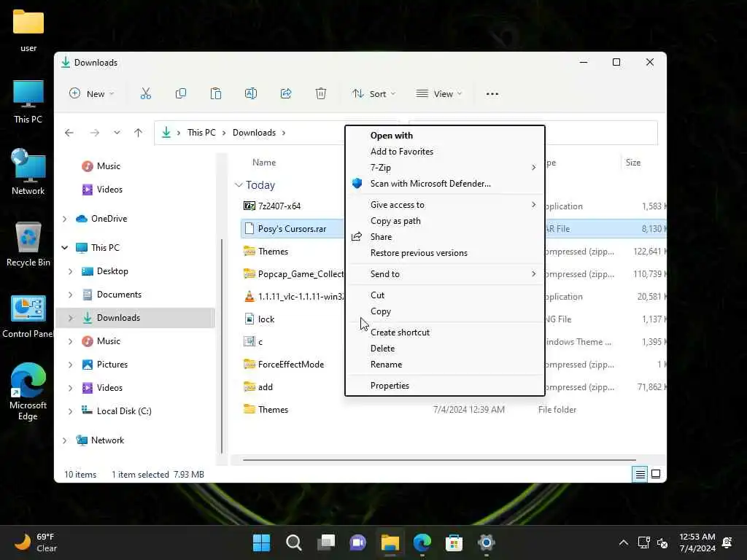Screen dimensions: 747x560
Task: Sort by Name column header
Action: tap(264, 163)
